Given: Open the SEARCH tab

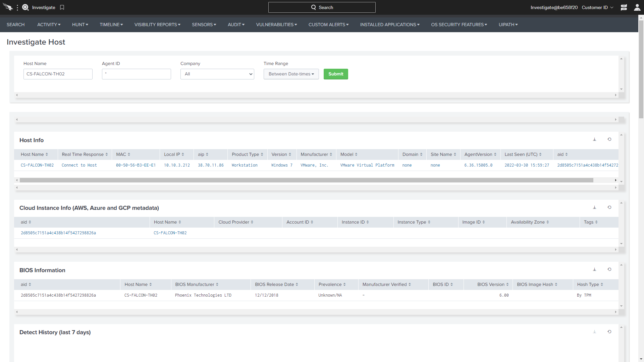Looking at the screenshot, I should 16,25.
